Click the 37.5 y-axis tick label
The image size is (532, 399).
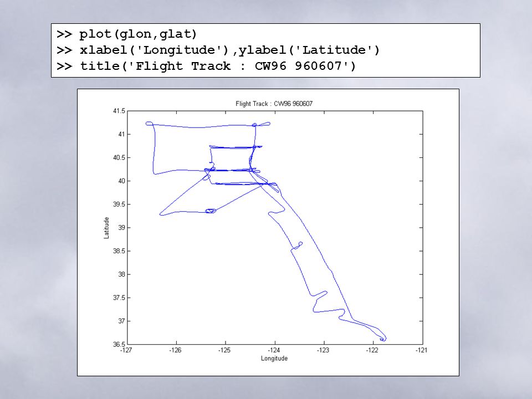pos(119,298)
